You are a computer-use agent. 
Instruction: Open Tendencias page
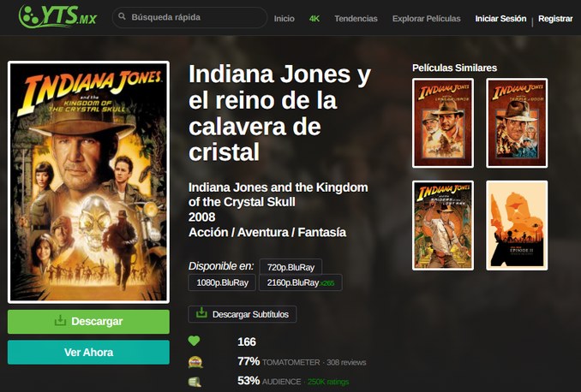click(x=356, y=19)
